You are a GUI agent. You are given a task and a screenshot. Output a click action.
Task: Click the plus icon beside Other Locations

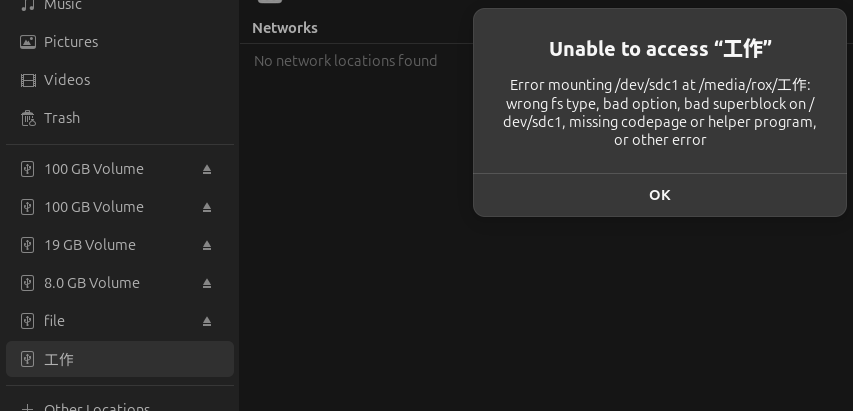27,407
